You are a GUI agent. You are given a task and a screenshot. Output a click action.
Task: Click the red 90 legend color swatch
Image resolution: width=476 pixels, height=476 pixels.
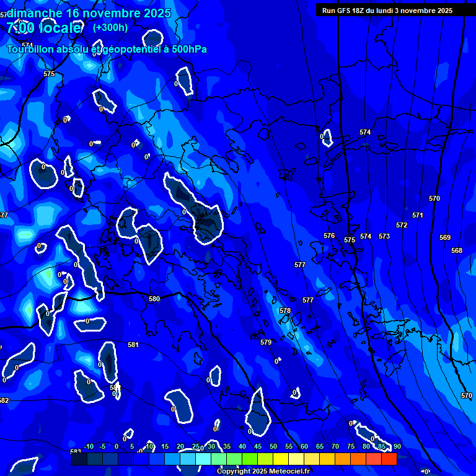pyautogui.click(x=389, y=459)
